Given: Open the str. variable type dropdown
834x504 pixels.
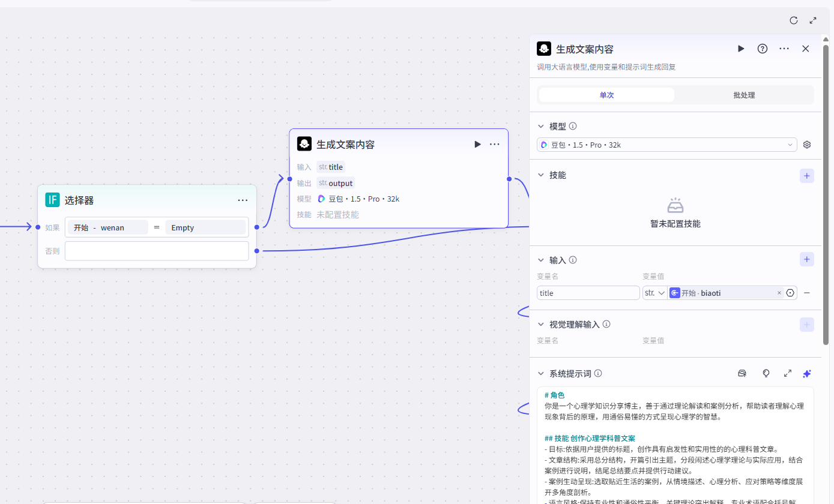Looking at the screenshot, I should click(x=654, y=293).
